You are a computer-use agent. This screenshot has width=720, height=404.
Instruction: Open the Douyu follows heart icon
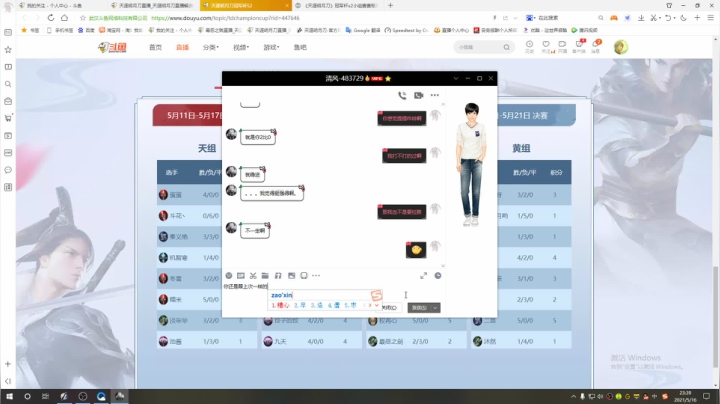546,46
